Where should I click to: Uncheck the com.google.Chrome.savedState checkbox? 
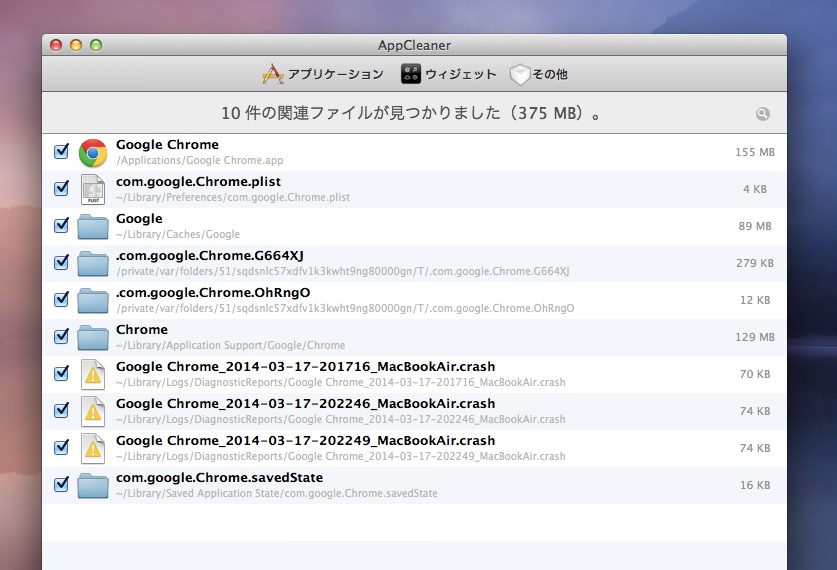coord(61,484)
